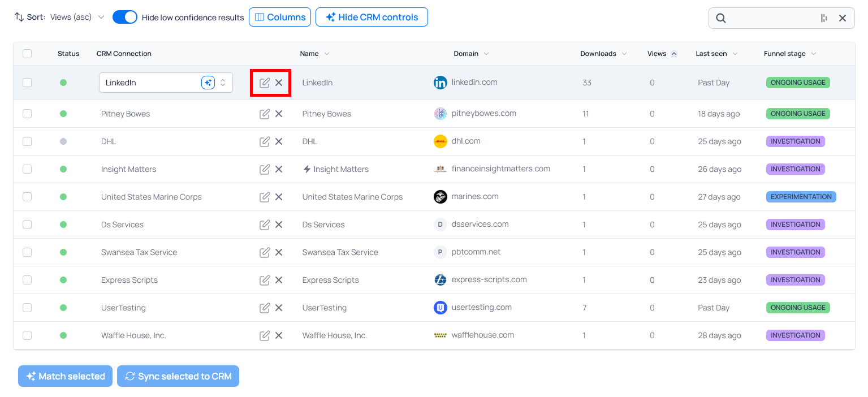
Task: Click Hide CRM controls button
Action: (372, 17)
